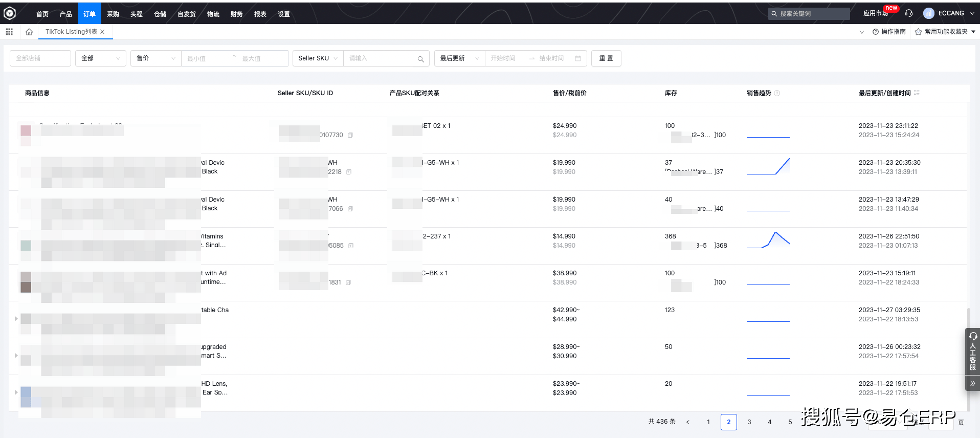
Task: Click the product thumbnail in the $14.990 row
Action: [x=26, y=245]
